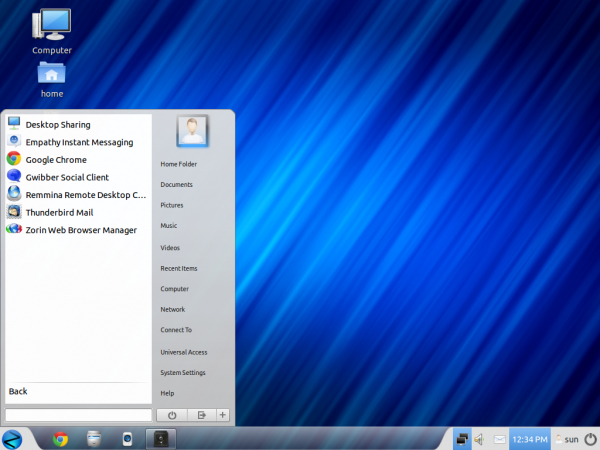Click the log out button in menu
Viewport: 600px width, 450px height.
tap(202, 415)
